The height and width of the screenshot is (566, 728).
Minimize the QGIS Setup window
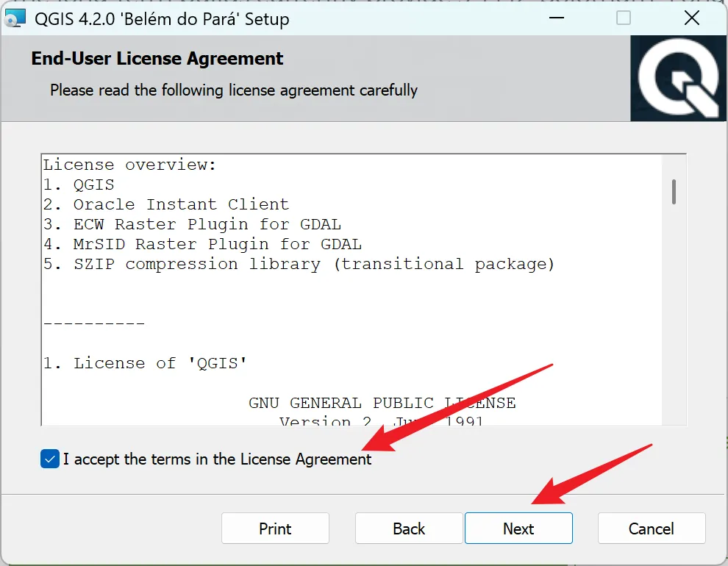click(556, 18)
